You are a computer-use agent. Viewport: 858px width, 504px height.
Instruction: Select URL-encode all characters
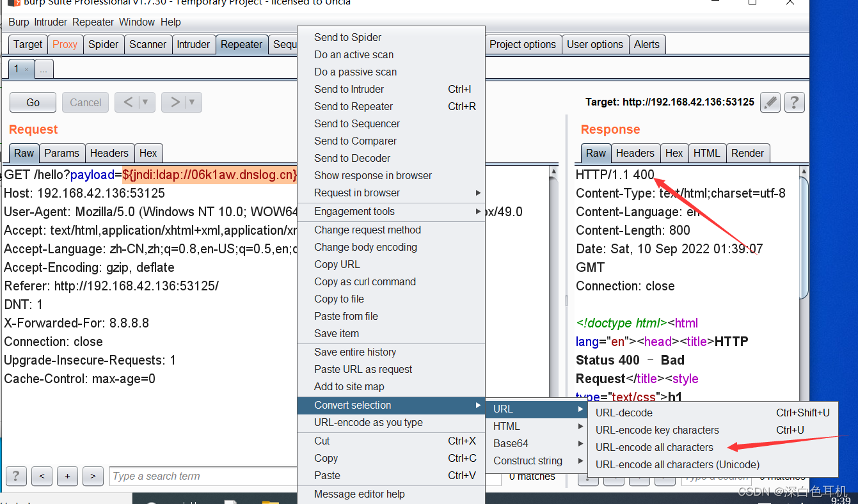pyautogui.click(x=713, y=447)
